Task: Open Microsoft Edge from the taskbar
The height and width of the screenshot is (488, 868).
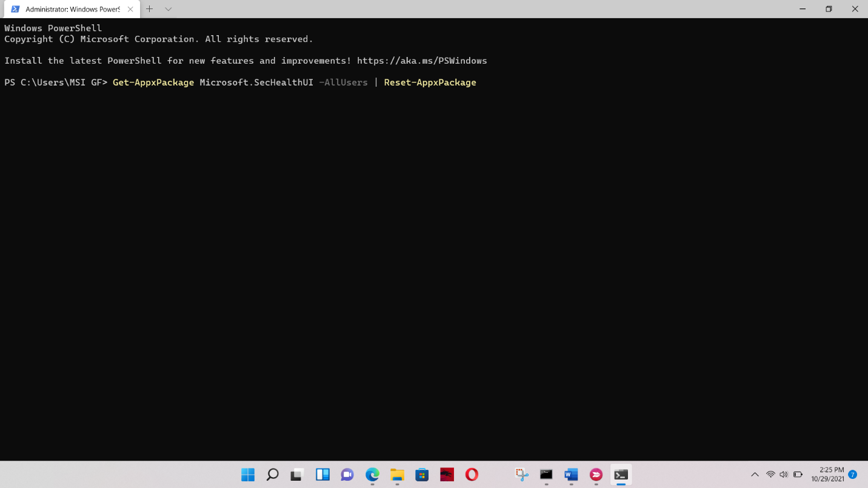Action: pyautogui.click(x=372, y=475)
